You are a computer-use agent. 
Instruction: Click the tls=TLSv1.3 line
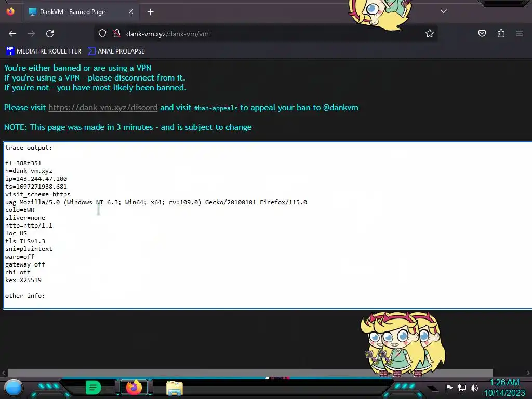(25, 241)
